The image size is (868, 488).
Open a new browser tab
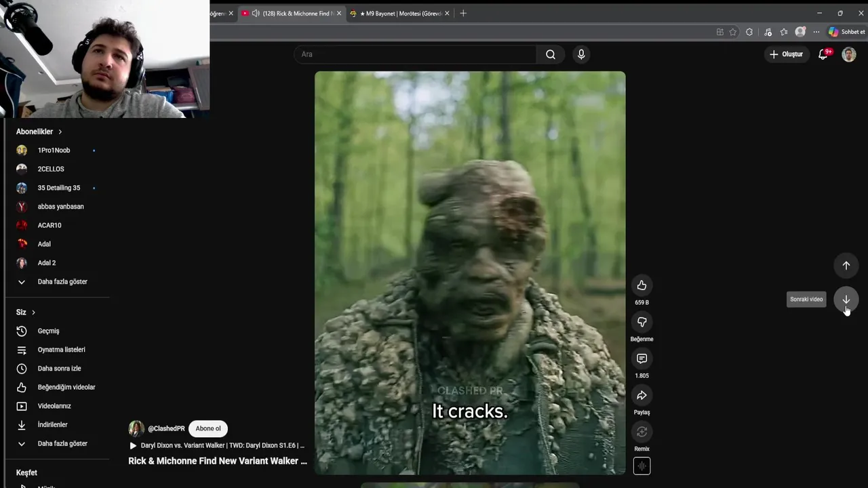click(x=463, y=14)
